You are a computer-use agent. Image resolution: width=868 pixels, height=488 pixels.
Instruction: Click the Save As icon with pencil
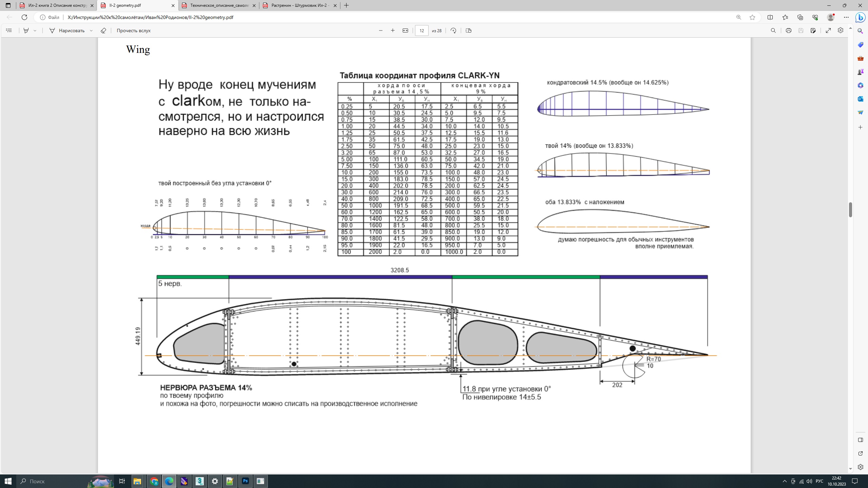point(813,30)
